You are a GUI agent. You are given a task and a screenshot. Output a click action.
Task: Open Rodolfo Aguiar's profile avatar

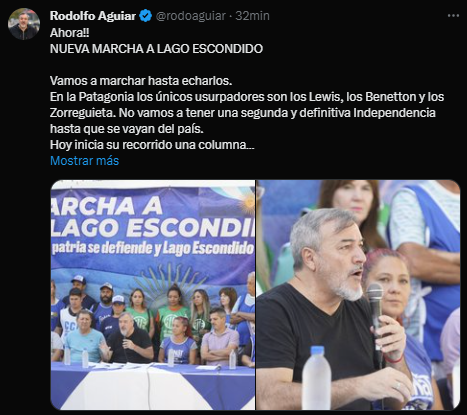click(24, 24)
